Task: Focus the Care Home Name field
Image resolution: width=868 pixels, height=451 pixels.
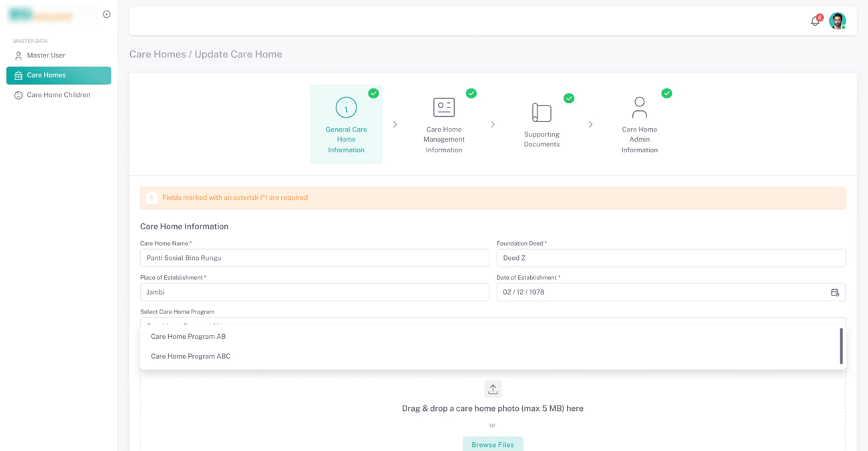Action: (314, 258)
